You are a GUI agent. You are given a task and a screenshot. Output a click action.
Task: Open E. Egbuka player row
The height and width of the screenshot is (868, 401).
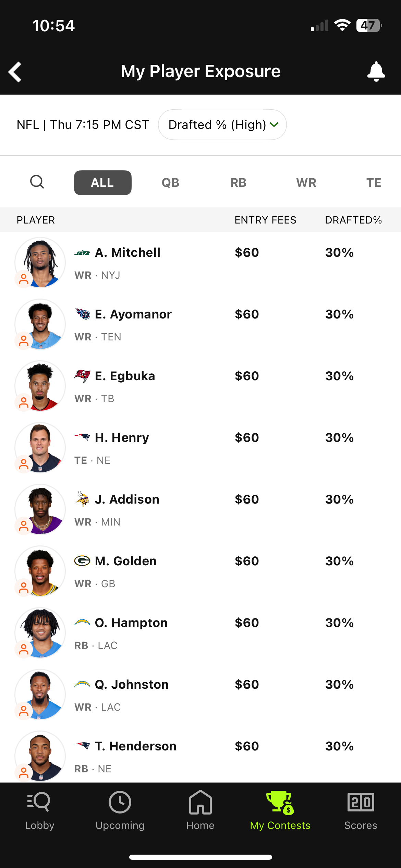[125, 376]
